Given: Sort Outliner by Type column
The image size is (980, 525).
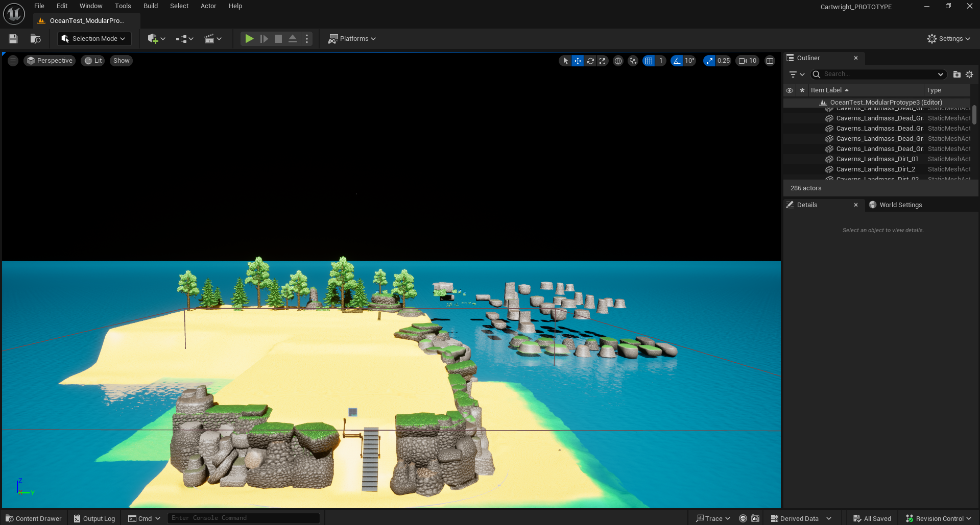Looking at the screenshot, I should tap(947, 90).
